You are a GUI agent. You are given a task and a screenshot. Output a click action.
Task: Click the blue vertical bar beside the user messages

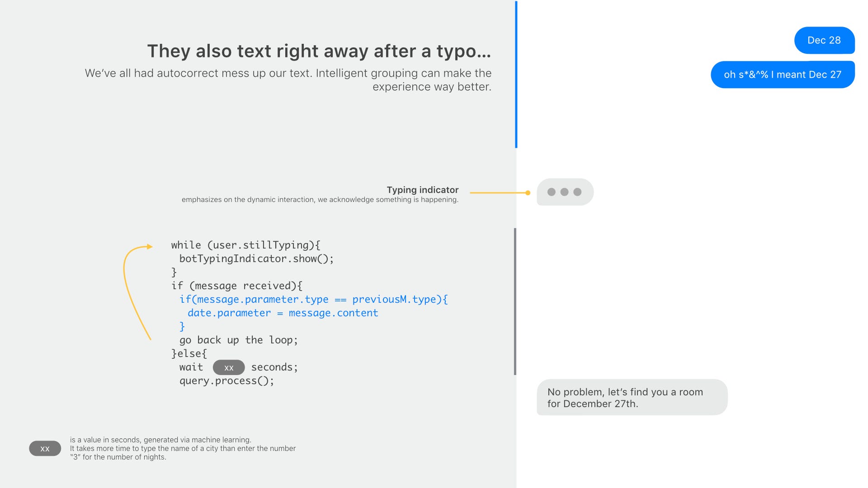(x=516, y=75)
